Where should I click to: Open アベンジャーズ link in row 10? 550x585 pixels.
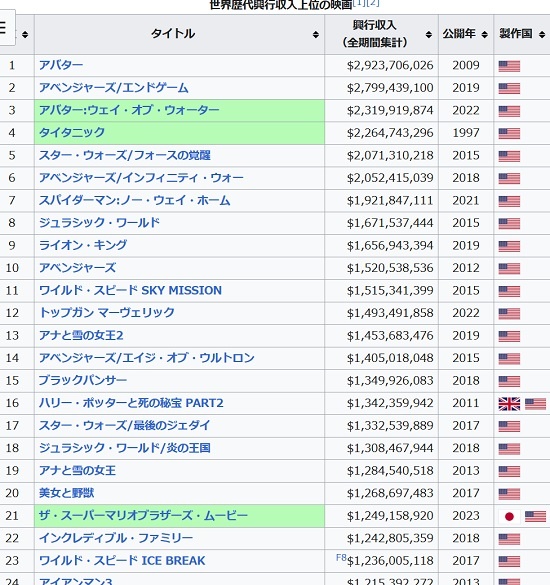77,268
